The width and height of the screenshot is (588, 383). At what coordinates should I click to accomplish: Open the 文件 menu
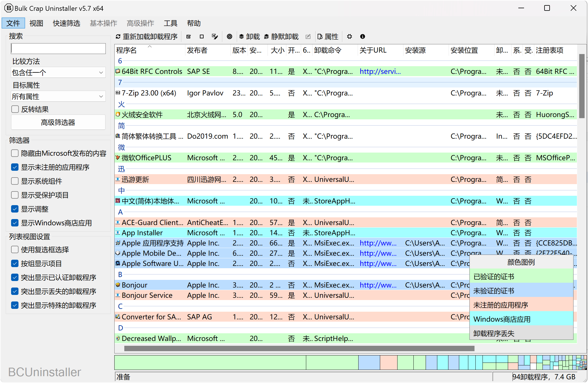coord(13,23)
